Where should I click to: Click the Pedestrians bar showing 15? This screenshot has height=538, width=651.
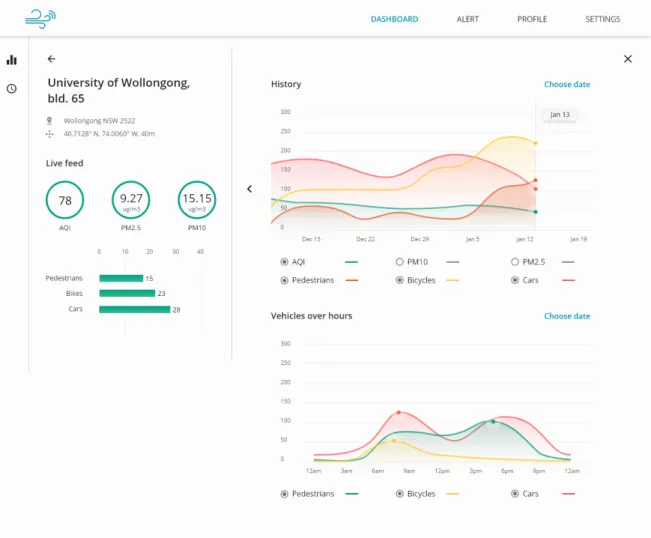coord(121,278)
